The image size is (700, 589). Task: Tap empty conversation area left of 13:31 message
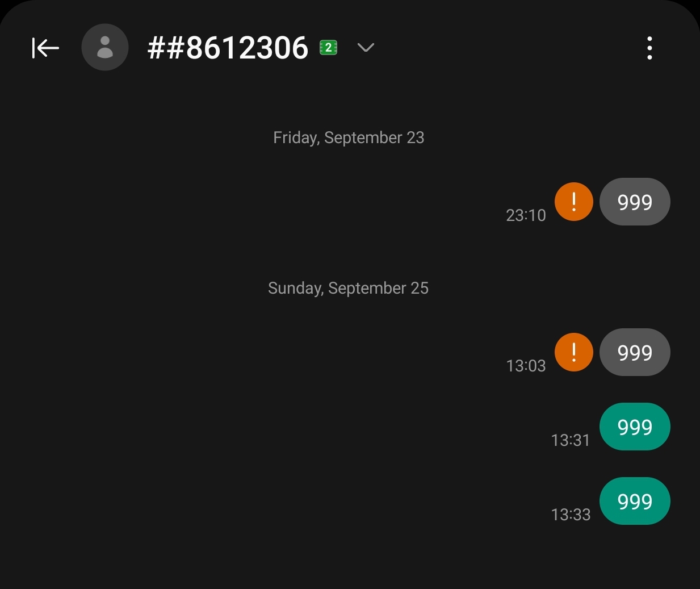pos(273,427)
